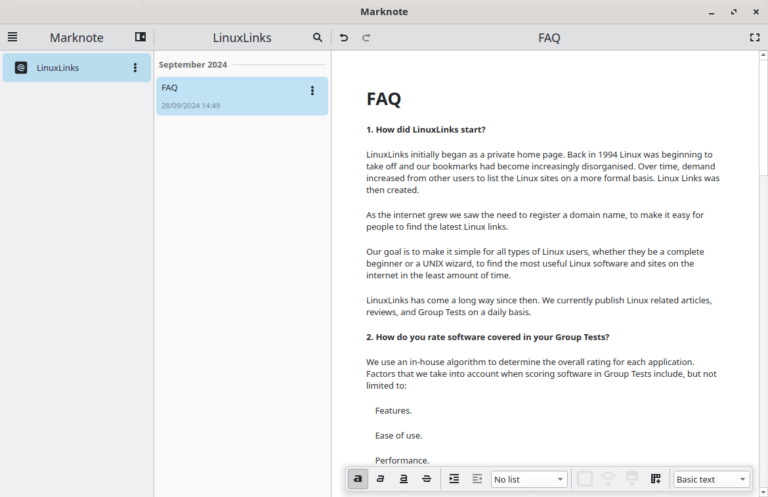Select the LinuxLinks notebook in sidebar
The image size is (768, 497).
76,68
